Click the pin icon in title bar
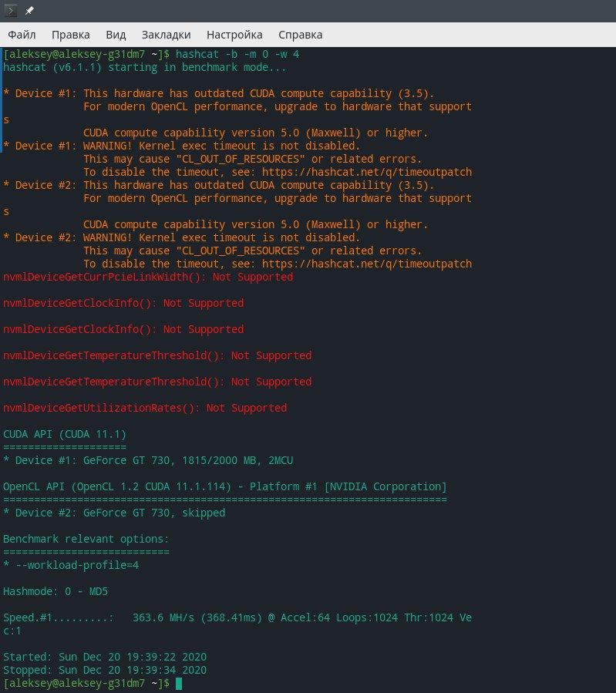Screen dimensions: 616x693 29,11
